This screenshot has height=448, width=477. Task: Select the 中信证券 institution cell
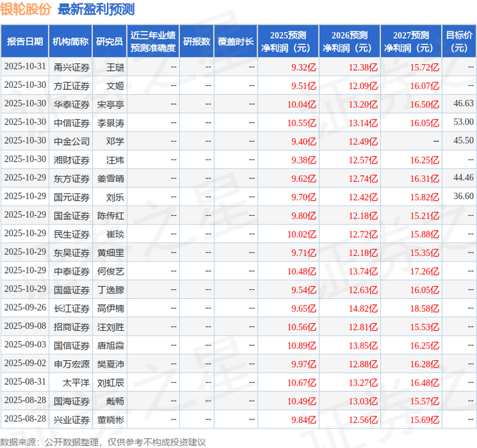tap(72, 123)
